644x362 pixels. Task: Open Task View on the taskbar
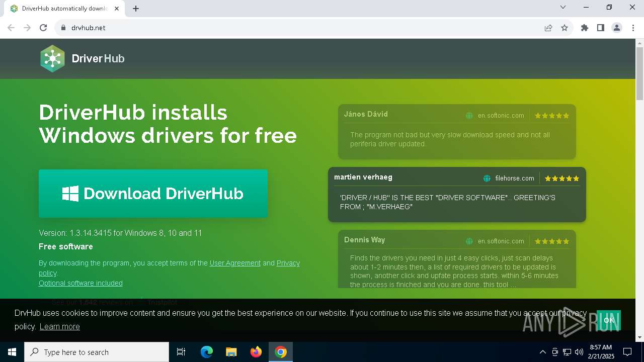pyautogui.click(x=181, y=352)
